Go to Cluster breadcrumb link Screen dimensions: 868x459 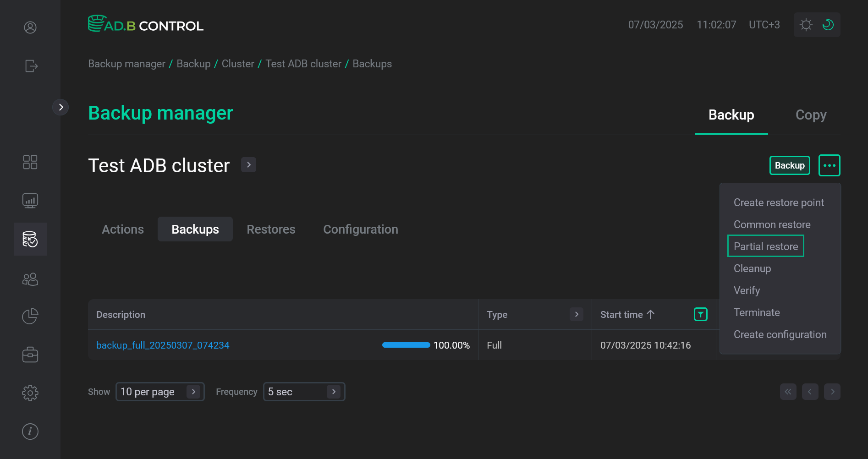(238, 64)
